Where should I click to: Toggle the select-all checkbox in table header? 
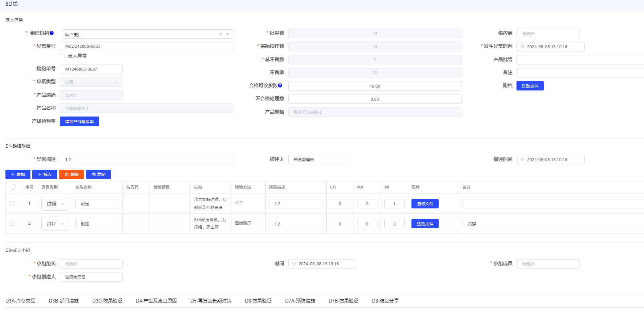coord(13,187)
